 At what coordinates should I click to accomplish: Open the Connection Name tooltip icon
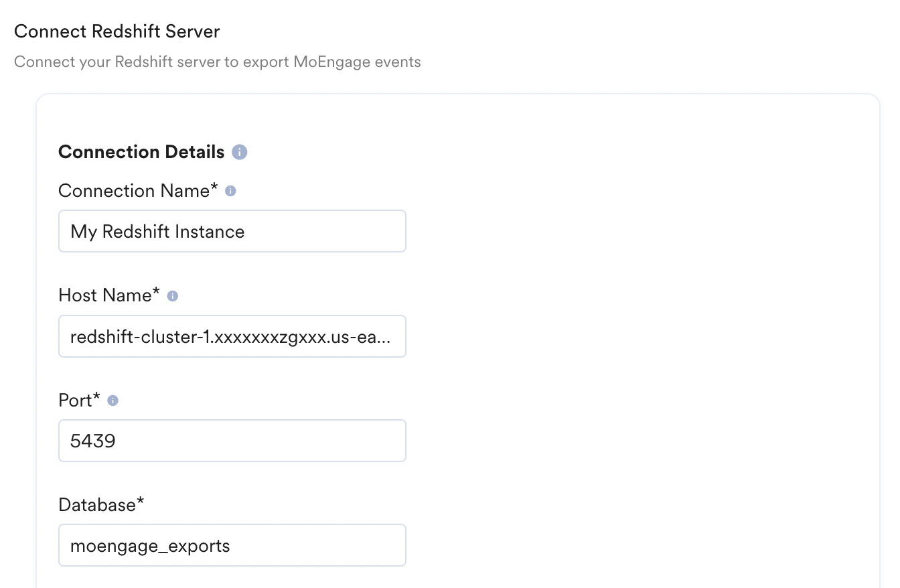[230, 190]
